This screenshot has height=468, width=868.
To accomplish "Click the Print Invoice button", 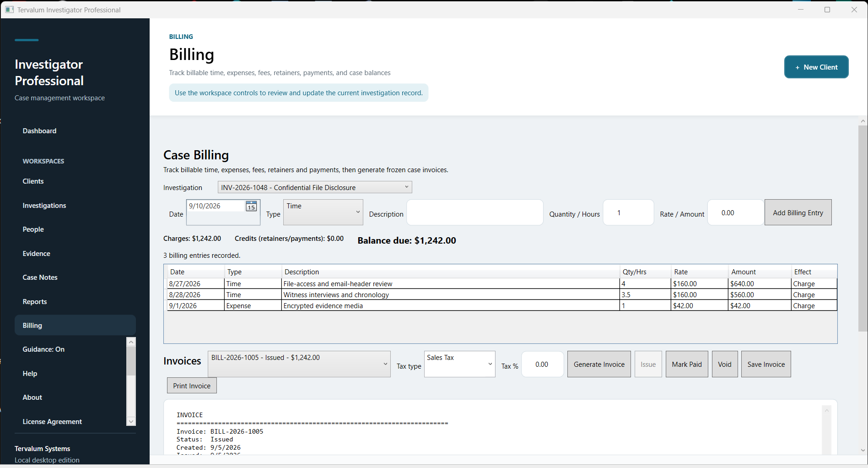I will point(192,386).
